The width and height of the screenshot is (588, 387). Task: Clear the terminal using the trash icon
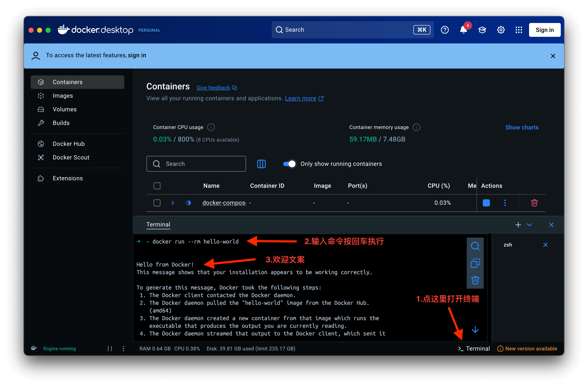[475, 280]
